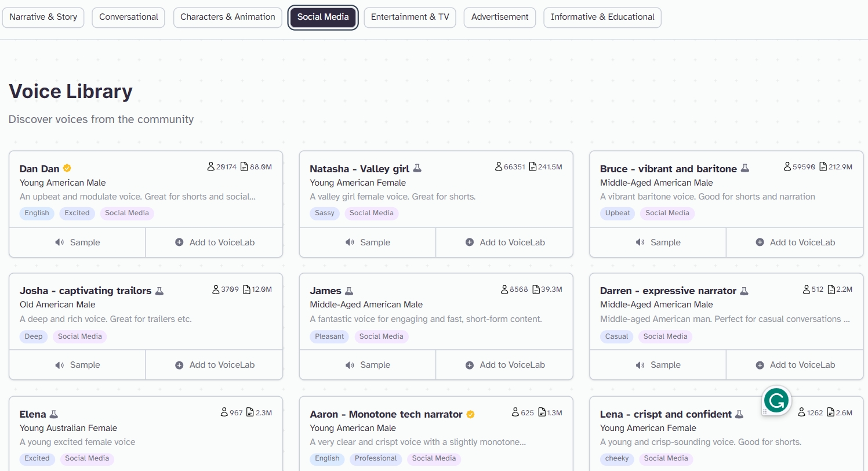The width and height of the screenshot is (868, 471).
Task: Click the document icon showing 12.0M on Josha card
Action: coord(246,289)
